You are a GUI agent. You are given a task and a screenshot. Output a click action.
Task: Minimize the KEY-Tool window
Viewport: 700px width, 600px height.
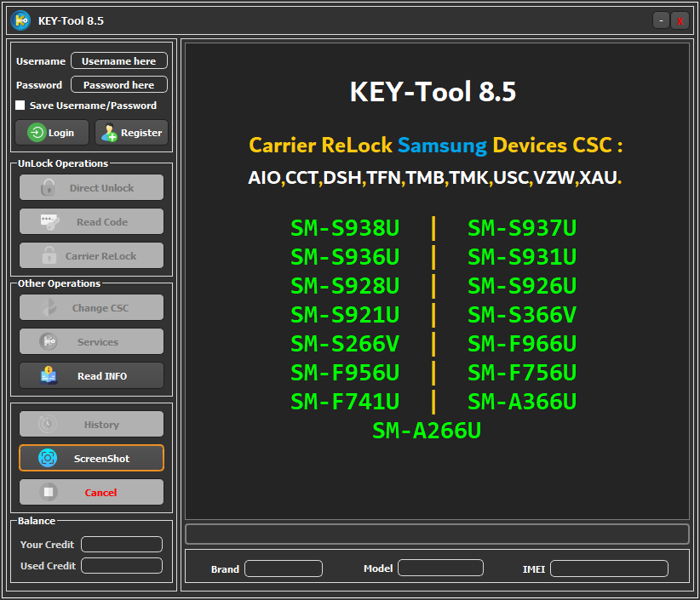(661, 20)
